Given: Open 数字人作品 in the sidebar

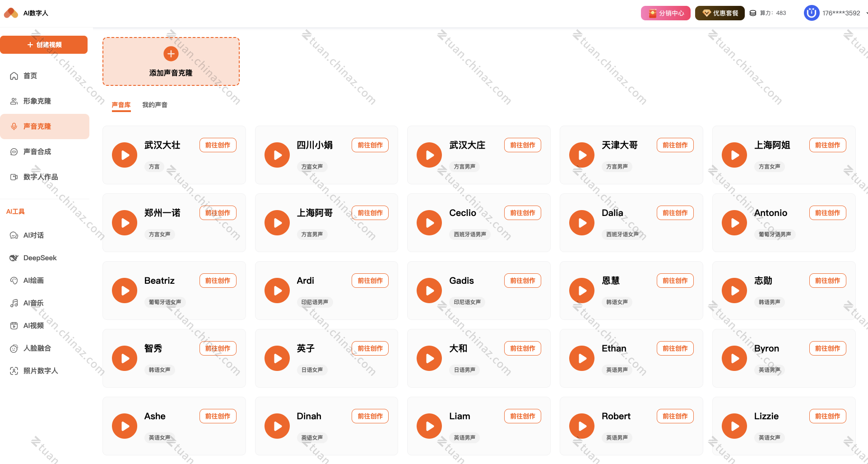Looking at the screenshot, I should [45, 177].
